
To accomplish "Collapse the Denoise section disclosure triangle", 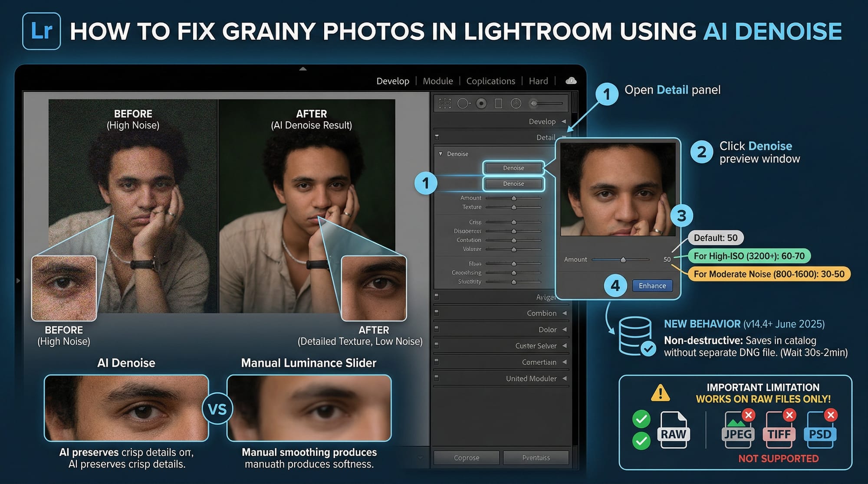I will click(441, 154).
